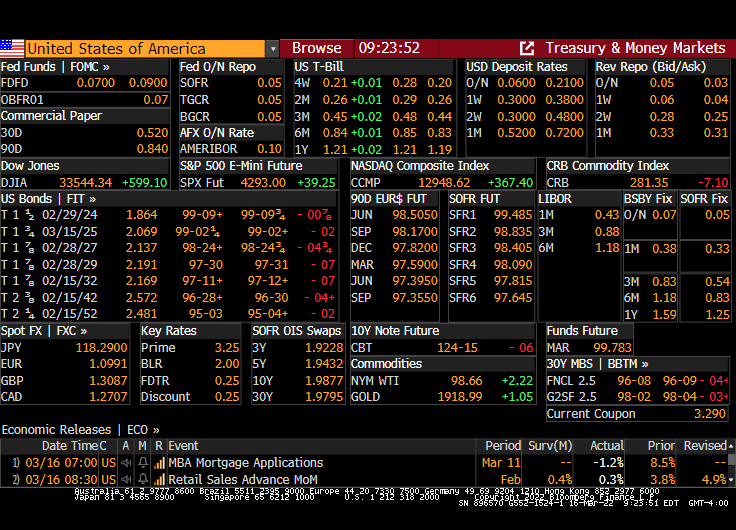Open the FOMC » link
This screenshot has height=530, width=736.
coord(90,67)
